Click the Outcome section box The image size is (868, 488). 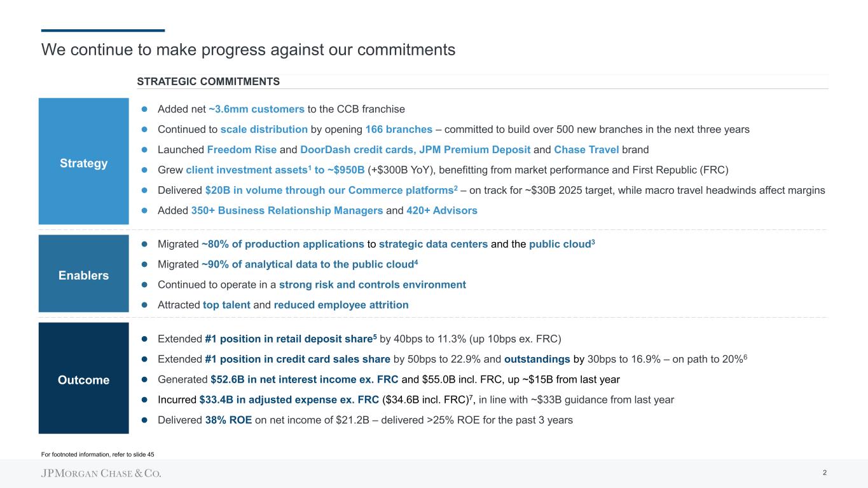click(x=83, y=379)
